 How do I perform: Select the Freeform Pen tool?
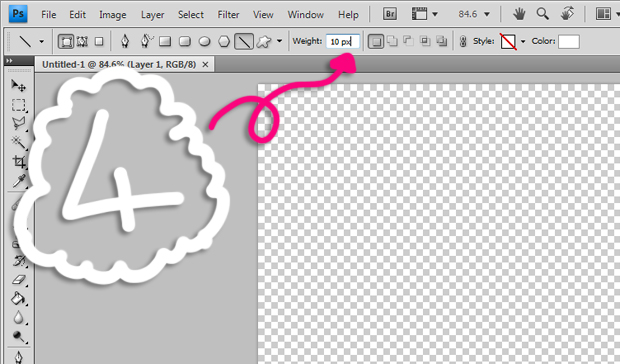coord(146,41)
